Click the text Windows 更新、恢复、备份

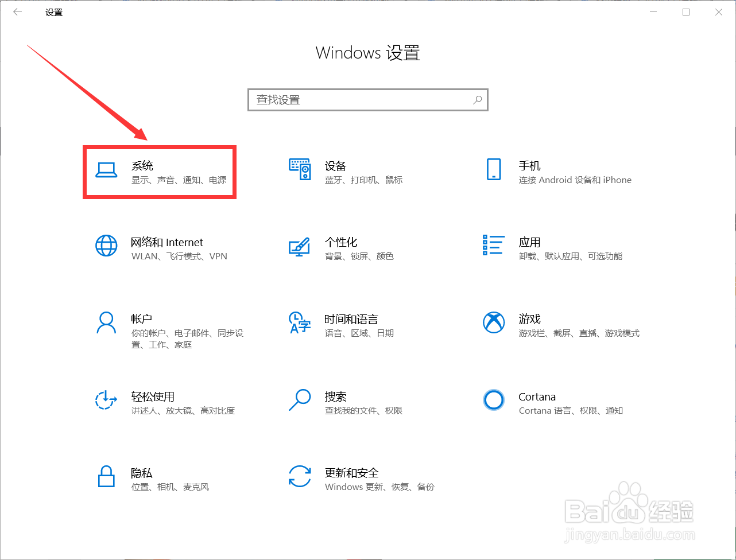tap(379, 487)
